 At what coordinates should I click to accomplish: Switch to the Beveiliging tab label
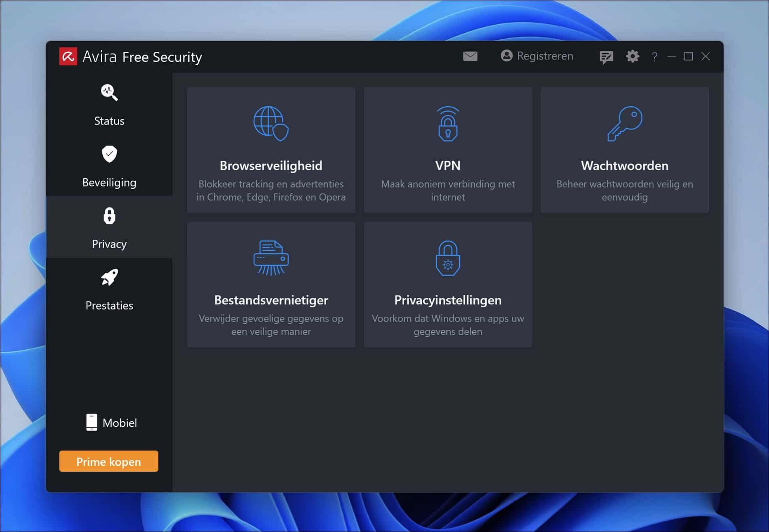(x=109, y=183)
